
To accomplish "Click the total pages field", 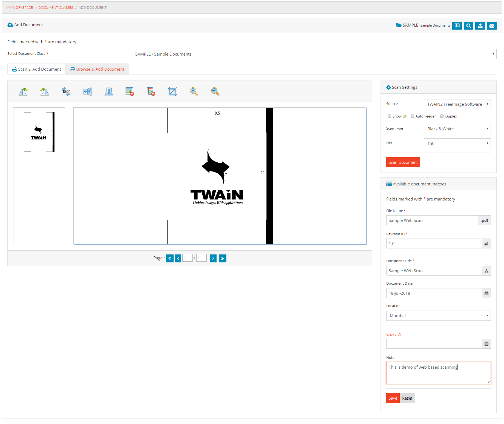I will point(201,258).
